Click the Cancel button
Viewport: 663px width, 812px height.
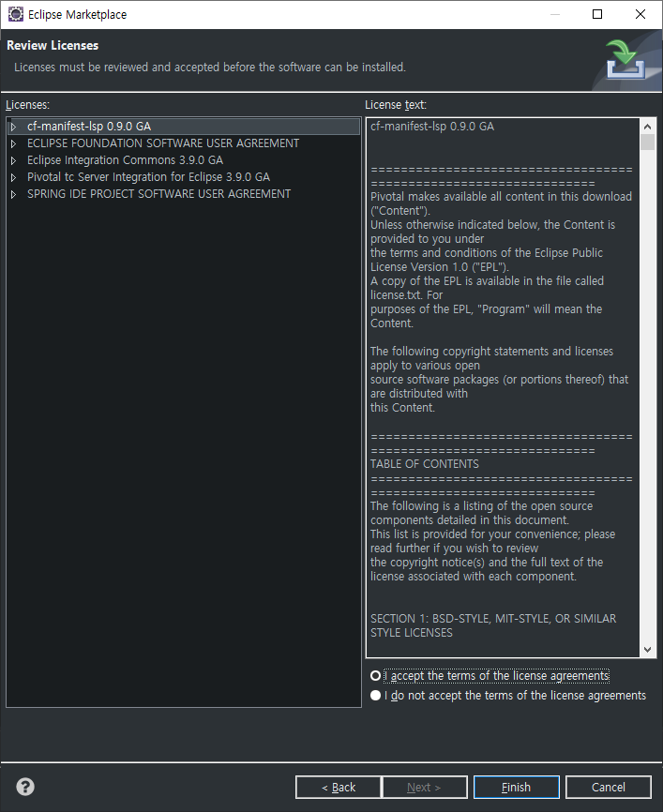click(608, 787)
